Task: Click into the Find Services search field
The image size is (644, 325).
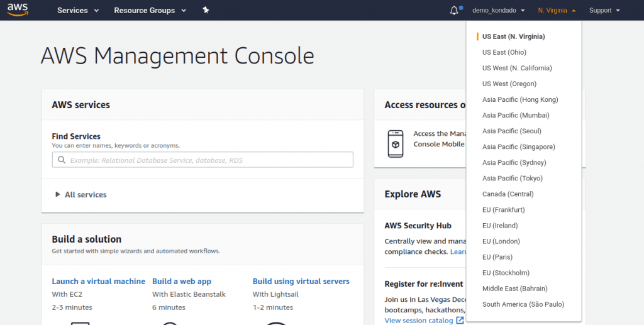Action: click(x=208, y=160)
